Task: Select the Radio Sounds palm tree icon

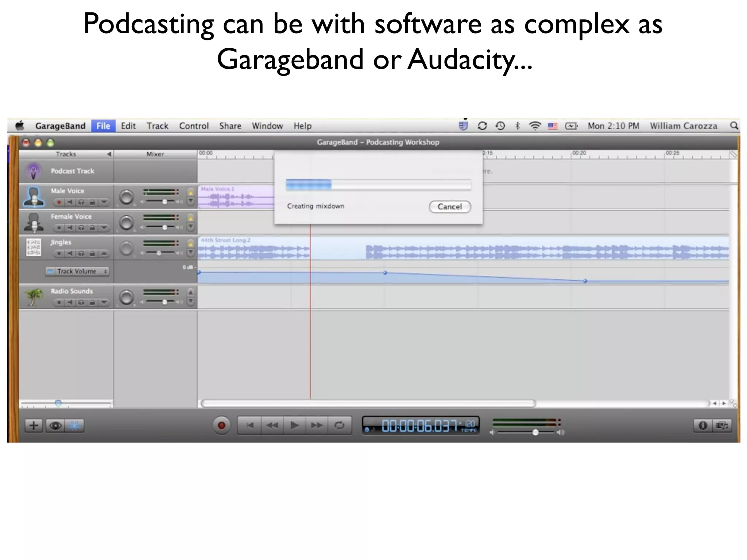Action: coord(34,297)
